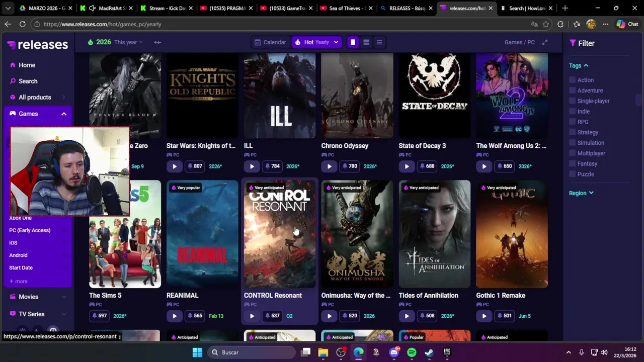
Task: Play trailer for The Wolf Among Us 2
Action: coord(484,166)
